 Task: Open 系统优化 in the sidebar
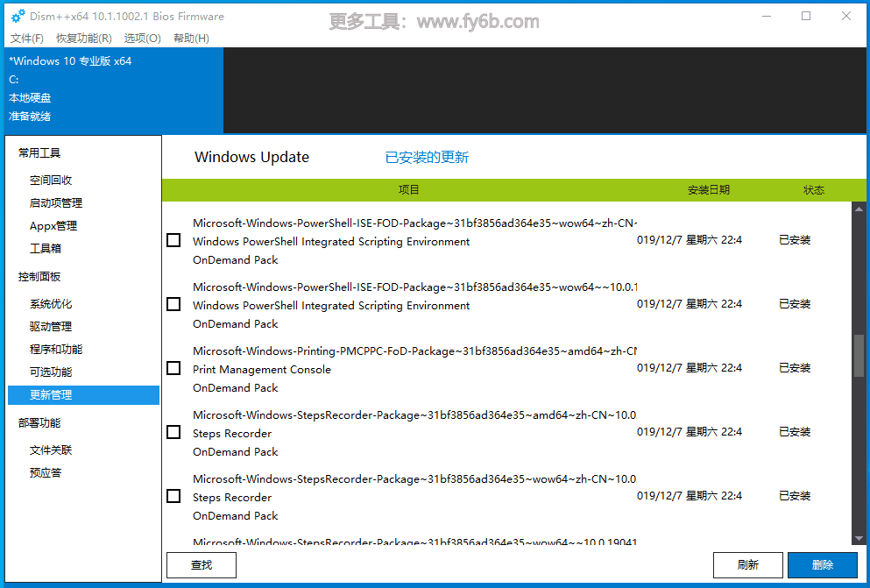click(x=51, y=304)
